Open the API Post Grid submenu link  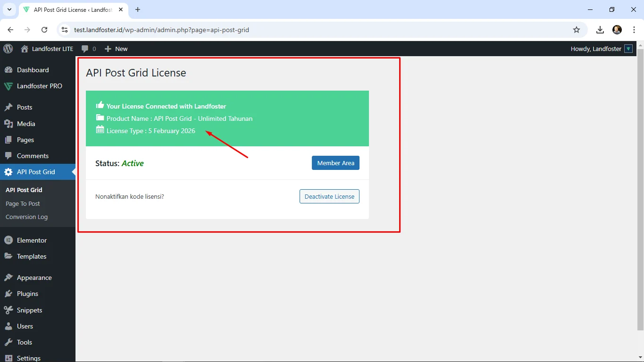pyautogui.click(x=24, y=190)
